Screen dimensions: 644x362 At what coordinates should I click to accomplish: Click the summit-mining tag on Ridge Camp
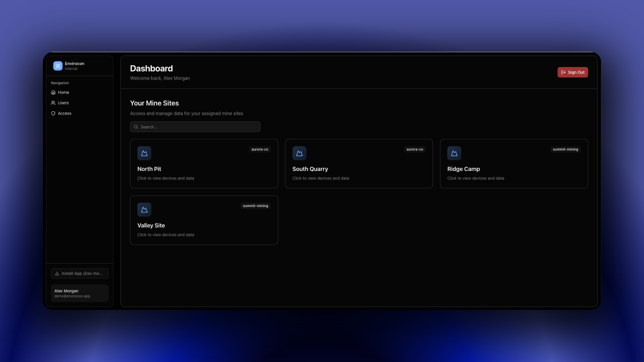(566, 149)
